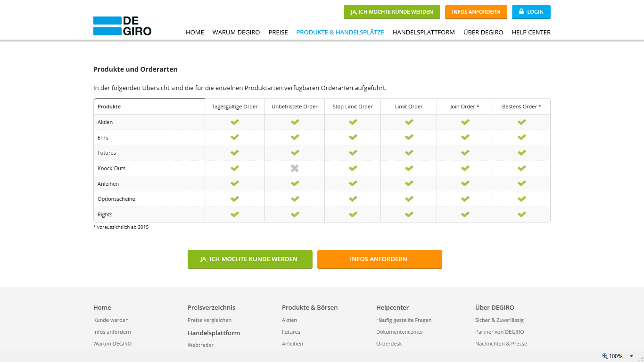This screenshot has width=644, height=362.
Task: Open footer link Anleihen
Action: click(292, 344)
